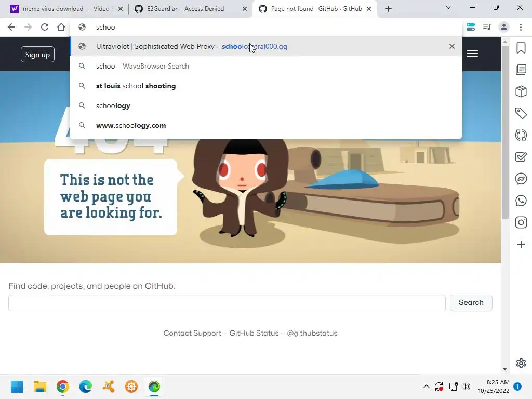Click the speech bubble 'This is not the web page' image
The width and height of the screenshot is (532, 399).
click(x=114, y=197)
